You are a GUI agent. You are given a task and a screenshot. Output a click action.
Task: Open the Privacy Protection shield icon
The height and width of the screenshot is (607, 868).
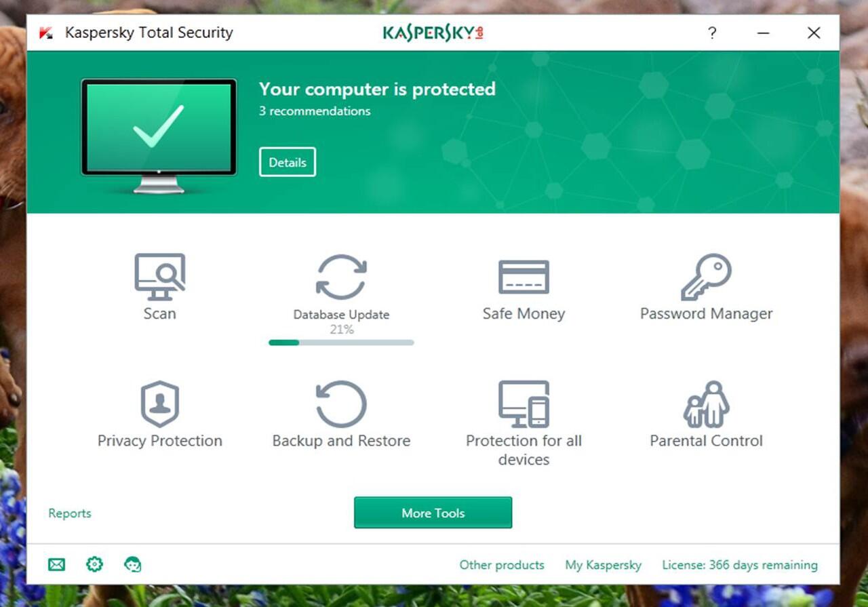tap(159, 404)
